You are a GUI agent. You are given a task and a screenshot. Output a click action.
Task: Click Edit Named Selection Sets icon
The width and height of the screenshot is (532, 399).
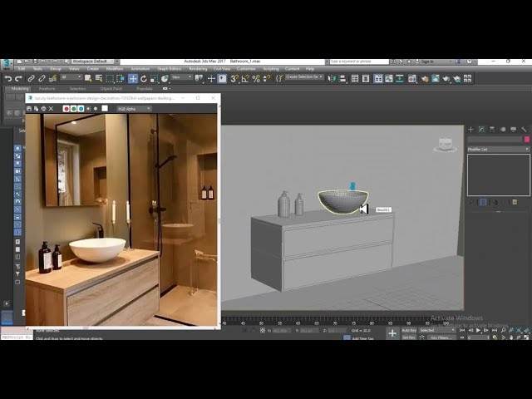(x=279, y=79)
